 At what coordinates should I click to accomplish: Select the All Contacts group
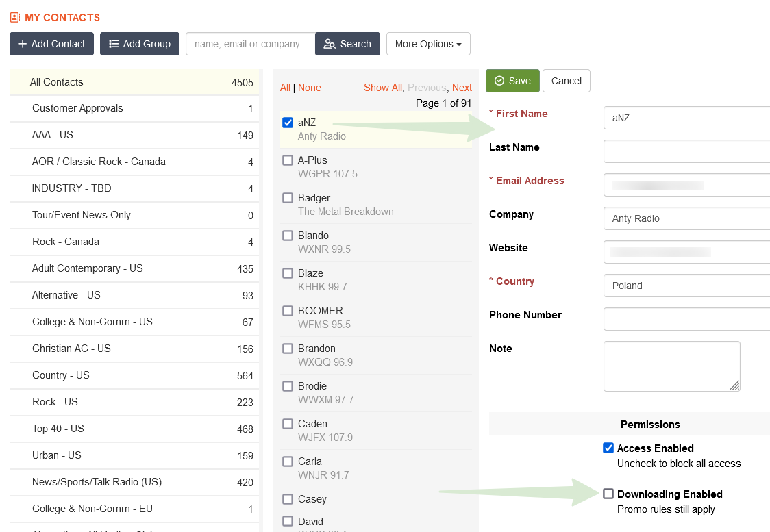(57, 82)
